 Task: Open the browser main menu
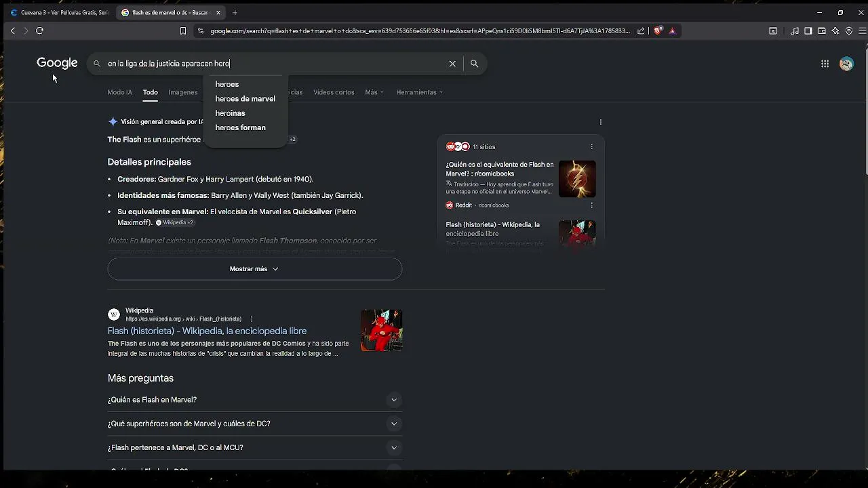pos(863,30)
